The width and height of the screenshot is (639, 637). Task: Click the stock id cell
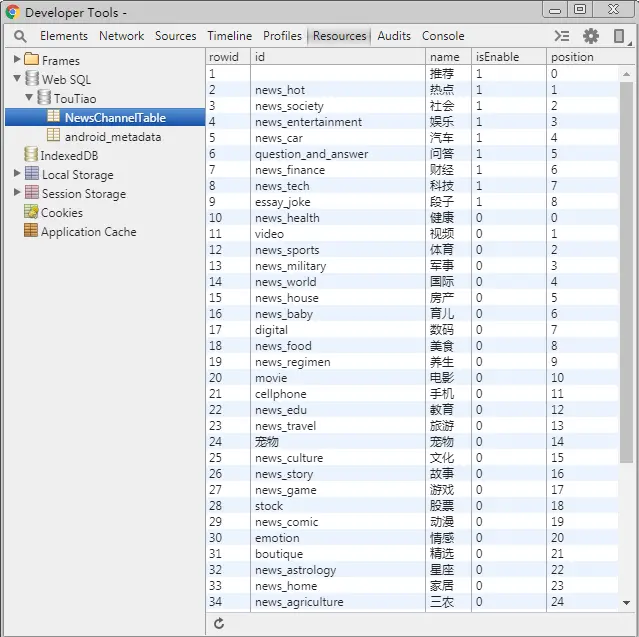[338, 506]
